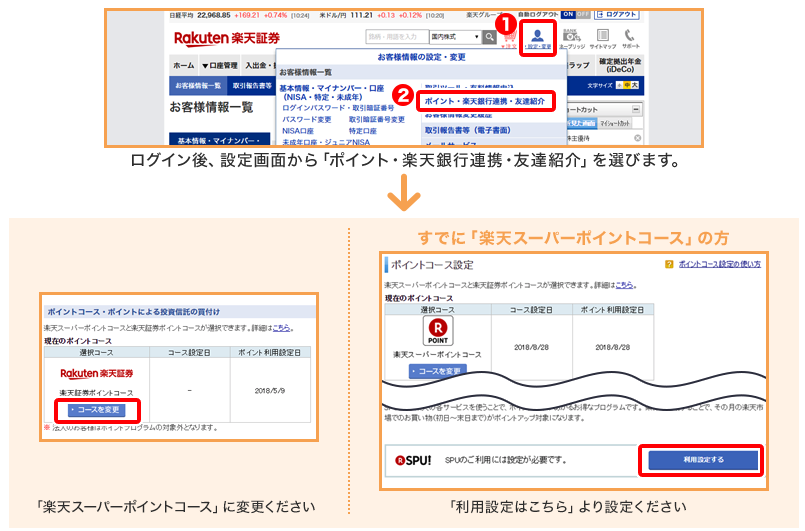
Task: Open 基本情報・マイナンバー・口座 menu link
Action: tap(332, 92)
